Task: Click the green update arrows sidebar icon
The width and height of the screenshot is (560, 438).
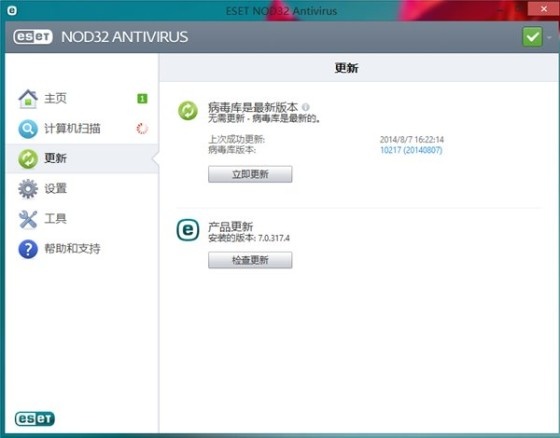Action: pos(28,159)
